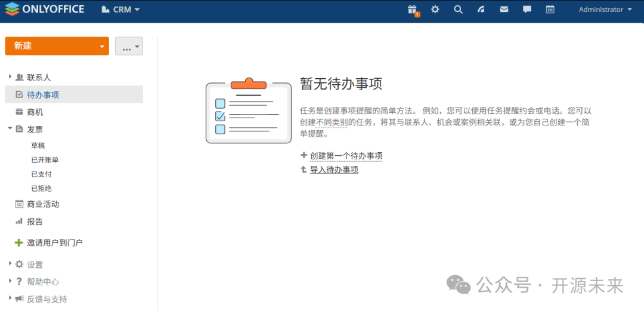Collapse the 发票 tree arrow

(x=10, y=129)
